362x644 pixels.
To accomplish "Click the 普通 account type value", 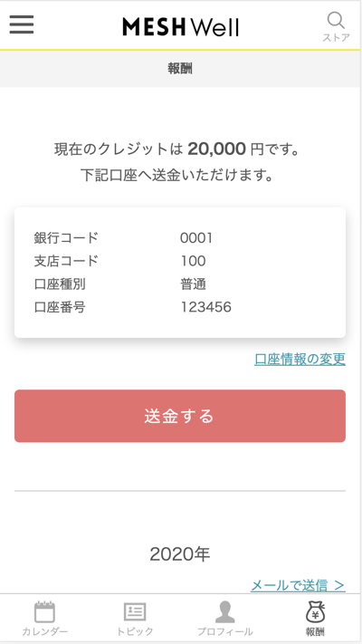I will [193, 284].
